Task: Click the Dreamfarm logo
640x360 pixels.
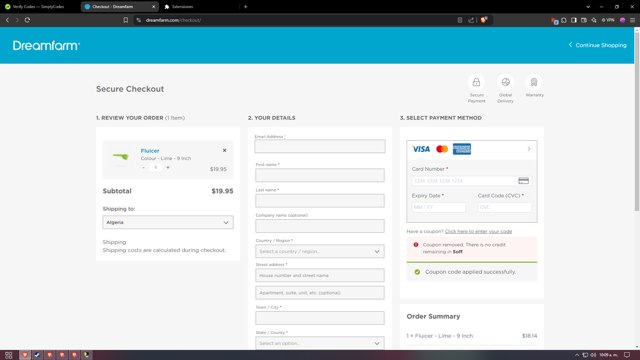Action: coord(46,45)
